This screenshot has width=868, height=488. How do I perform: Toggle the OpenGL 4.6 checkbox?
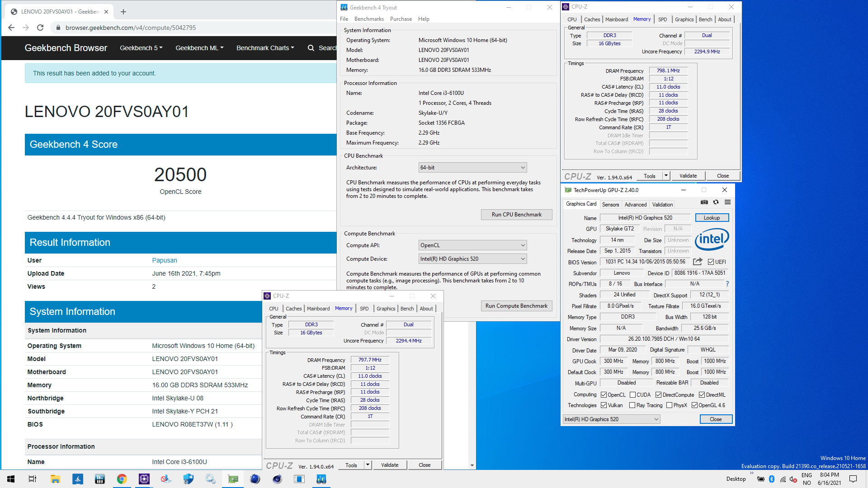pos(695,405)
